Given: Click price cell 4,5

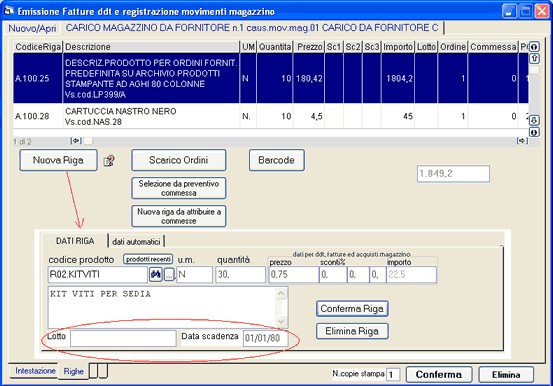Looking at the screenshot, I should coord(309,116).
